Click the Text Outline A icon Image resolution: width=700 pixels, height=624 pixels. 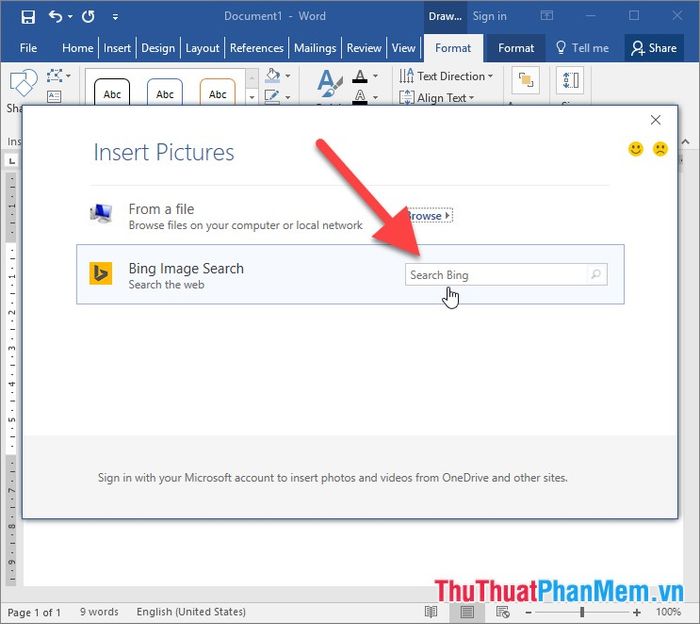pos(360,97)
